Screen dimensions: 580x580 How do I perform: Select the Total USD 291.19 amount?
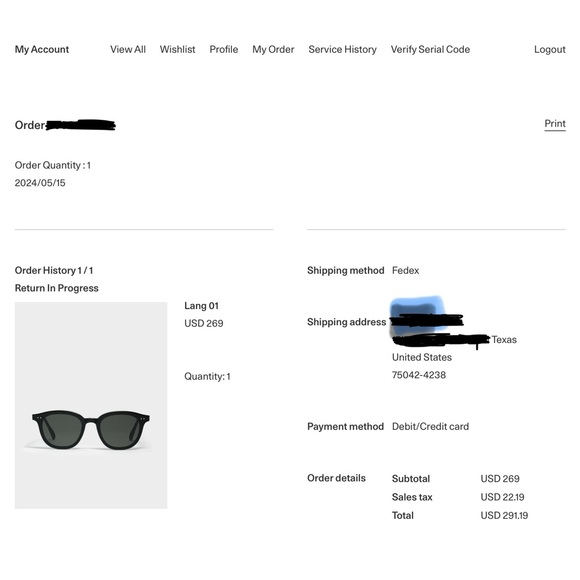pos(504,515)
